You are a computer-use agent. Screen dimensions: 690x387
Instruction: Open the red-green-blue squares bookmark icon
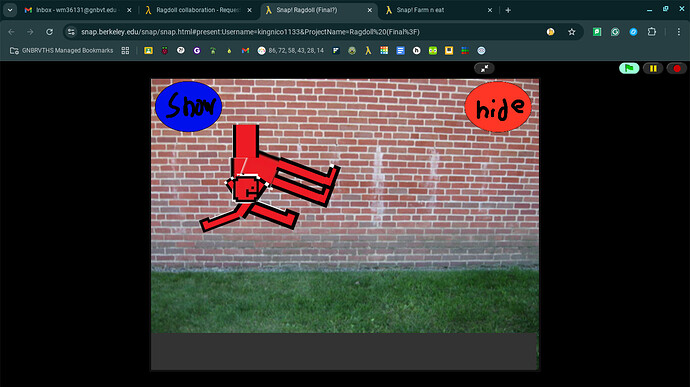[x=465, y=51]
